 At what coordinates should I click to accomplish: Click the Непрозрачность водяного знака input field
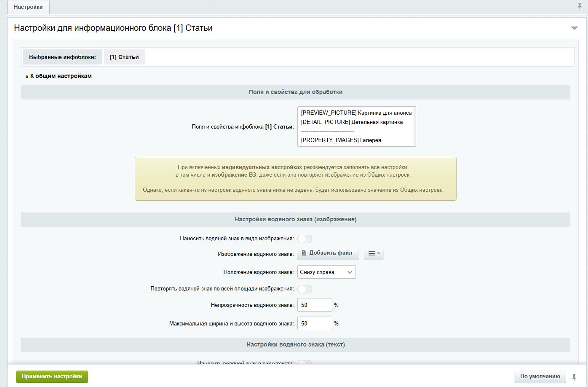[x=314, y=305]
